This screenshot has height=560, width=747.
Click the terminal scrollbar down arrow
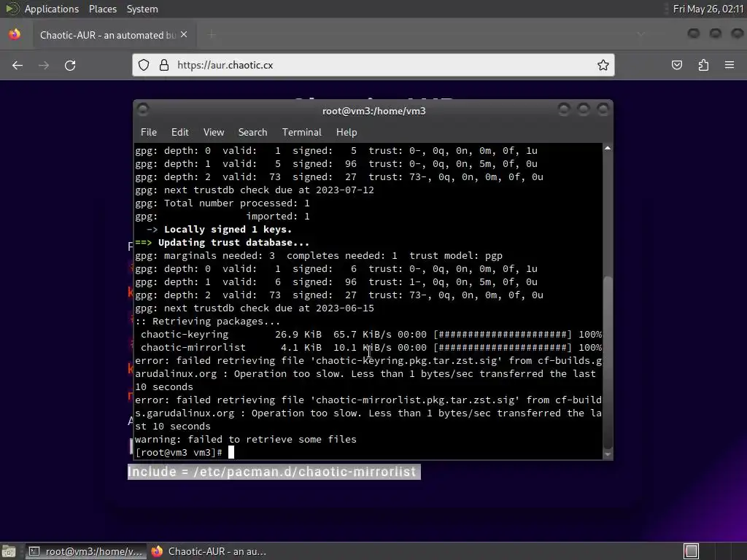[x=608, y=455]
